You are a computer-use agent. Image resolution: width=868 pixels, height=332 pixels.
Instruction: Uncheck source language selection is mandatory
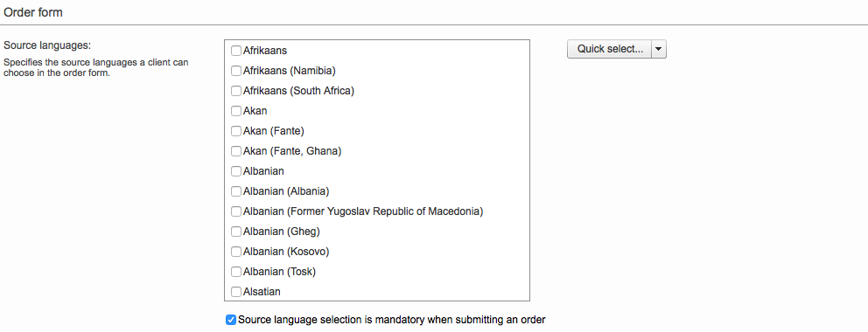[x=231, y=320]
